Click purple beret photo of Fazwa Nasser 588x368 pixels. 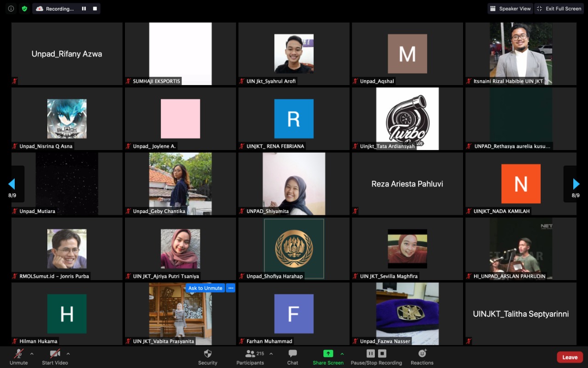pos(407,314)
